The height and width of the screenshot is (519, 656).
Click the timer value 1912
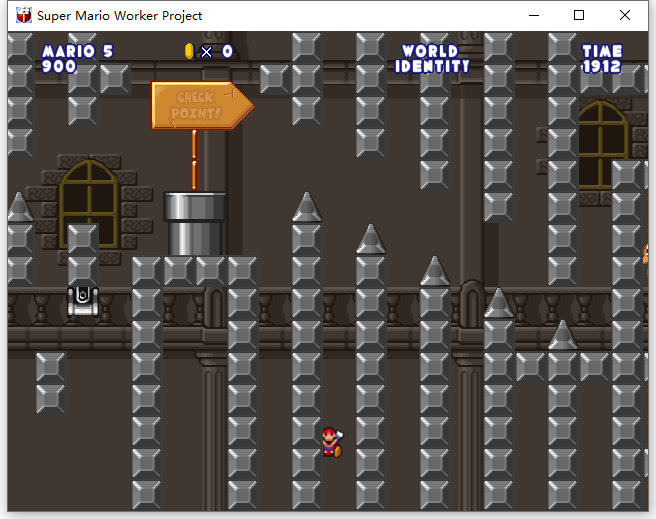click(x=602, y=66)
